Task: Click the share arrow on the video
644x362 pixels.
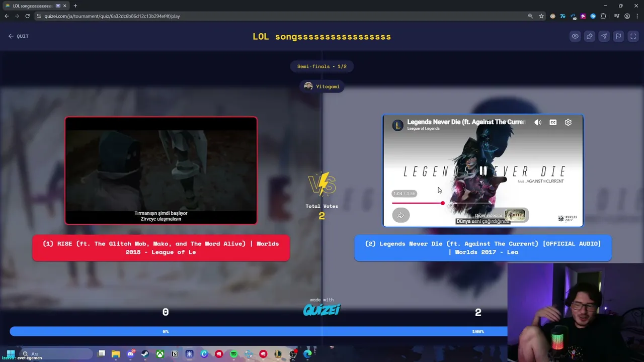Action: pos(401,215)
